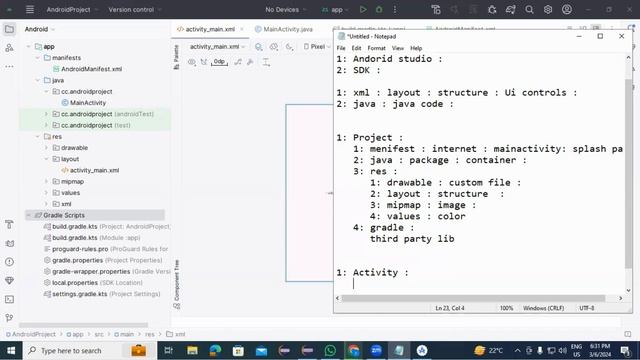Open the App Quality Insights diamond icon

(x=9, y=280)
